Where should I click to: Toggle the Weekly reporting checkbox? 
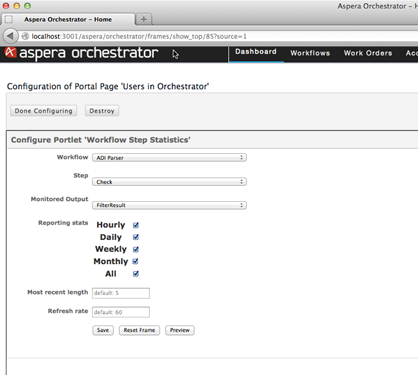[x=136, y=249]
